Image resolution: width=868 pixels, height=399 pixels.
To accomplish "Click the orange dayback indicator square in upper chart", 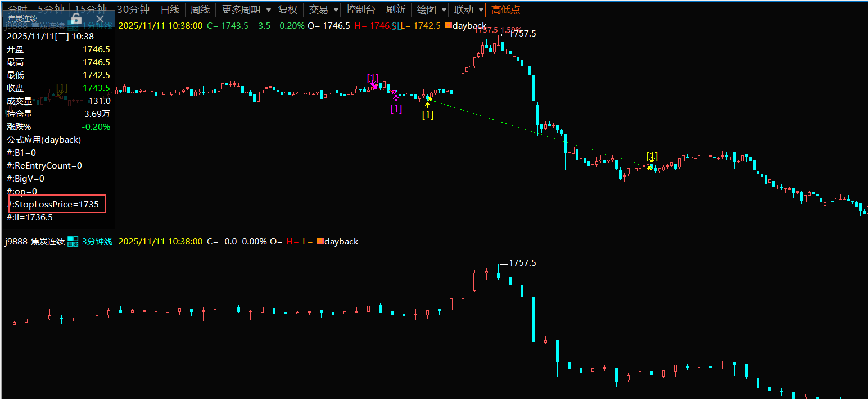I will coord(447,26).
